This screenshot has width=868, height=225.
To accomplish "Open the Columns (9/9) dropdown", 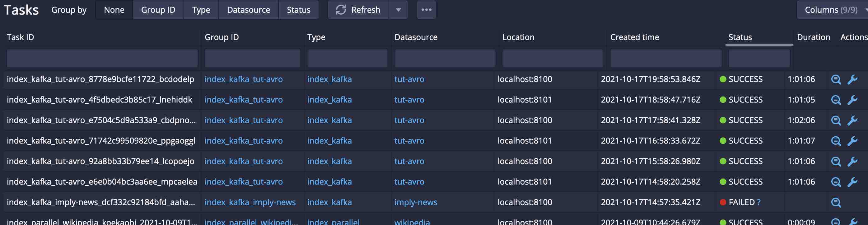I will coord(832,10).
